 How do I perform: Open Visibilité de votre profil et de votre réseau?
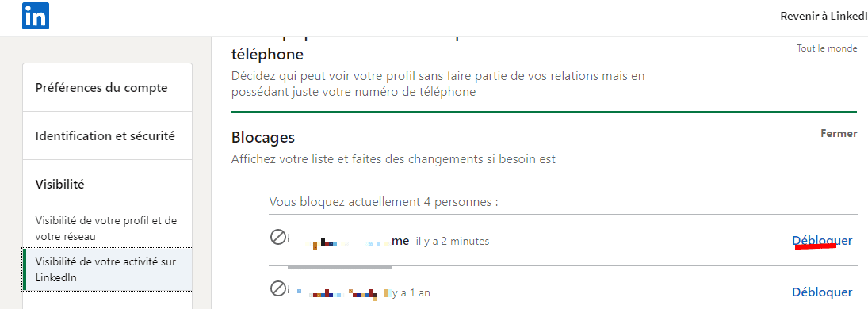point(106,228)
